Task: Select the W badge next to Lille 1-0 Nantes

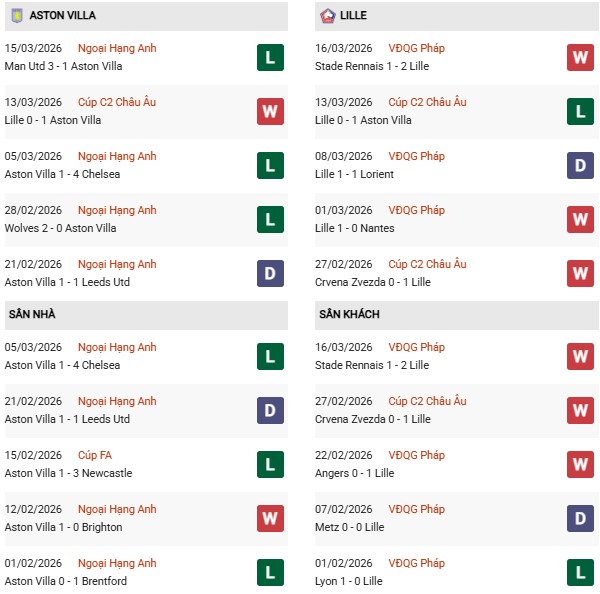Action: point(580,219)
